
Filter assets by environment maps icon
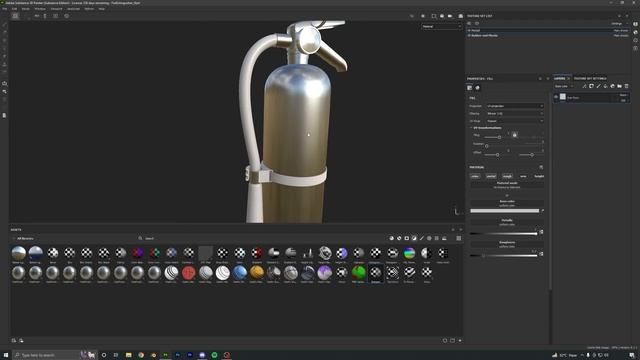pos(444,238)
